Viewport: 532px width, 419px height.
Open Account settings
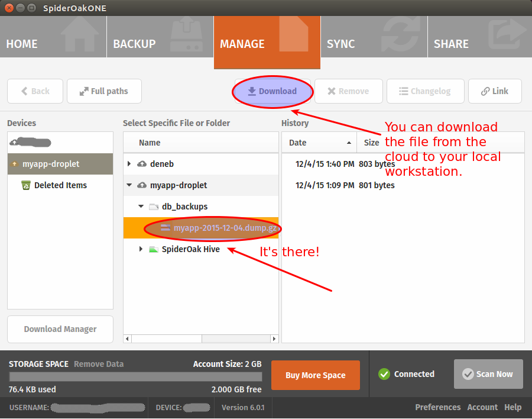pyautogui.click(x=482, y=407)
